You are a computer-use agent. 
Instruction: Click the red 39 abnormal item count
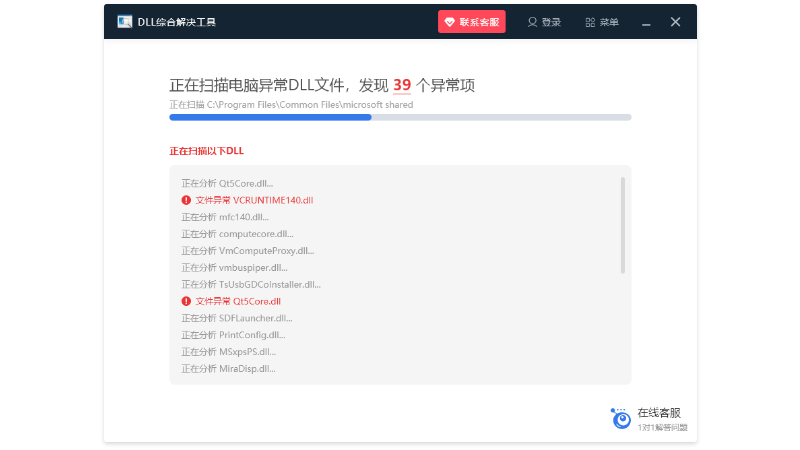pyautogui.click(x=402, y=85)
